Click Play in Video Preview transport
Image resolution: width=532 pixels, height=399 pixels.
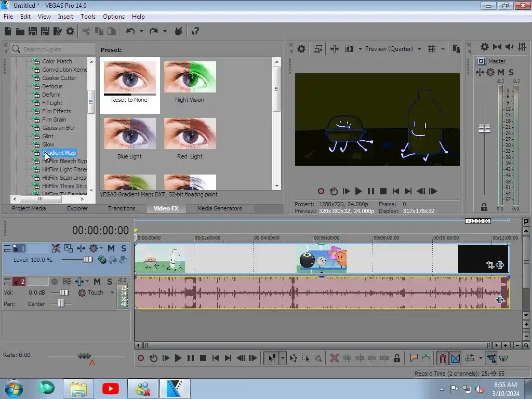(358, 191)
